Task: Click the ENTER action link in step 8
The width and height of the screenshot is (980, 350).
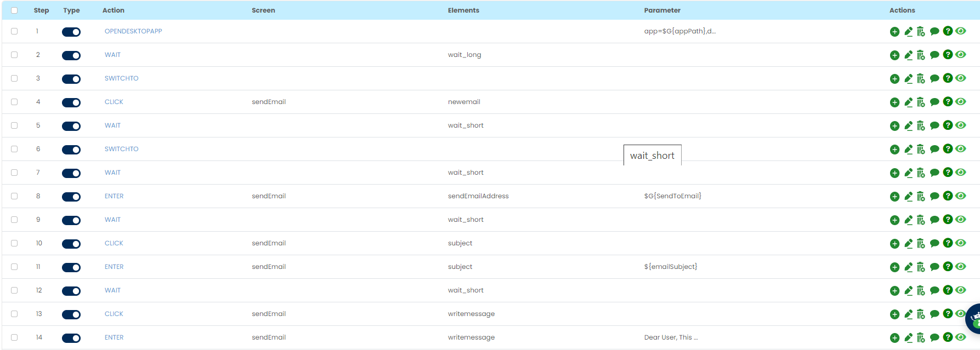Action: point(114,196)
